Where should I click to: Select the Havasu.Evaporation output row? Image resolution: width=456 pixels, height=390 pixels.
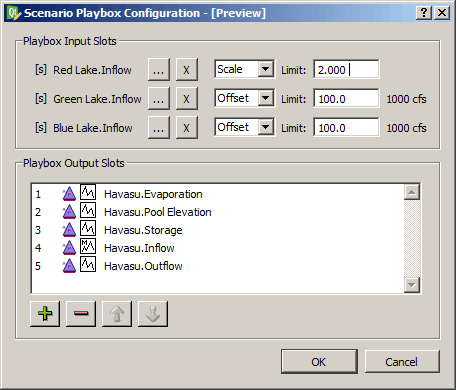pos(217,194)
